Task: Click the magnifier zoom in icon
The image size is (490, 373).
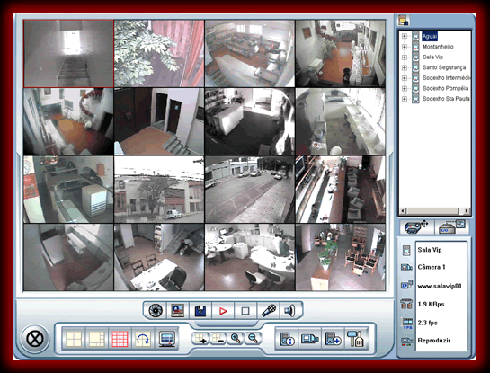Action: (x=236, y=338)
